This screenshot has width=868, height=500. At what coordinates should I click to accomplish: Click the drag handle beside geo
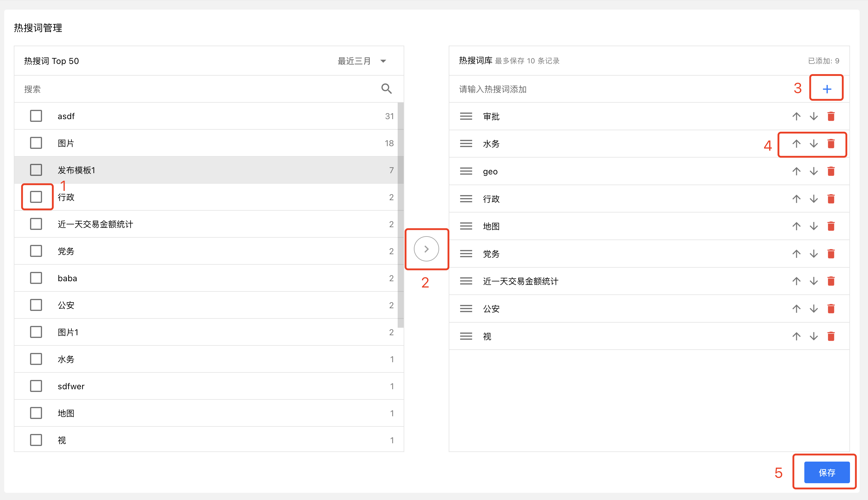pyautogui.click(x=466, y=171)
